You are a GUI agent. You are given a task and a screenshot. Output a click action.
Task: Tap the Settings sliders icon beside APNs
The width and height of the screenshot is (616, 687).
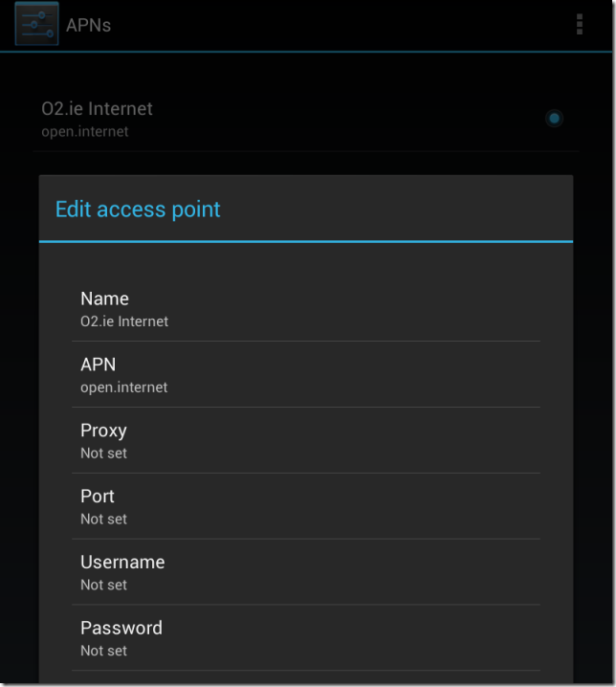coord(36,24)
